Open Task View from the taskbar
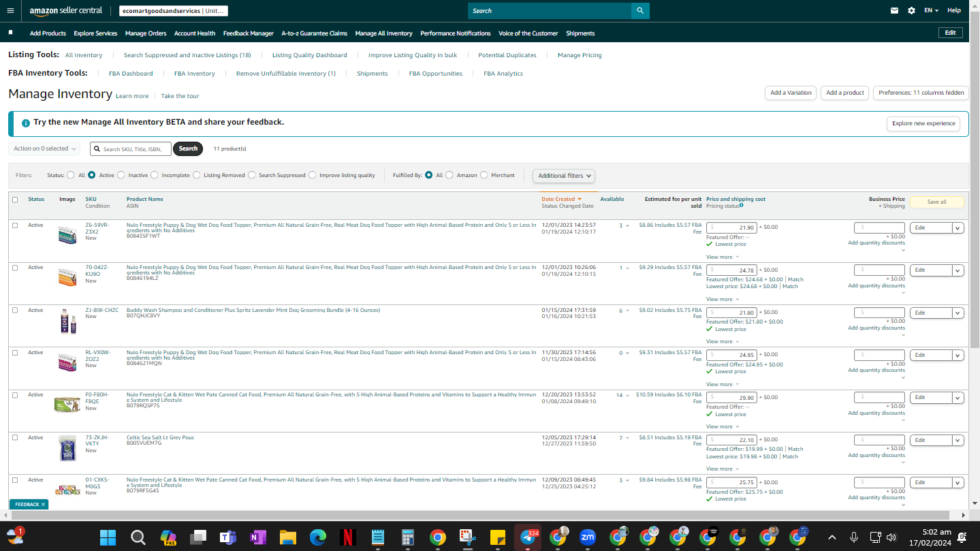Screen dimensions: 980x551 [x=197, y=537]
